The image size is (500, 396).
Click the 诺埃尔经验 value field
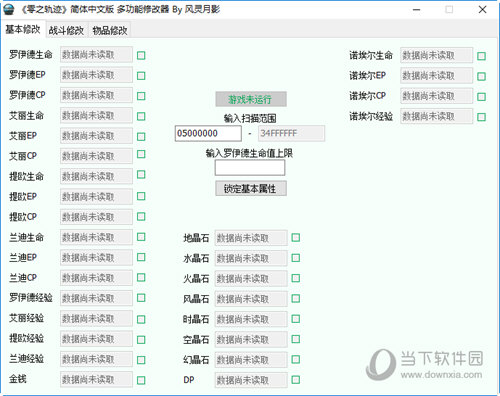tap(437, 116)
